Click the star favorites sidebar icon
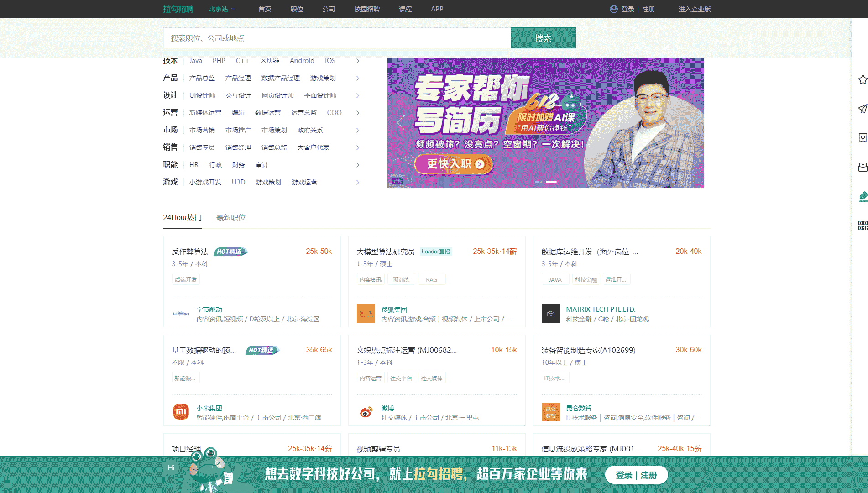 point(863,79)
